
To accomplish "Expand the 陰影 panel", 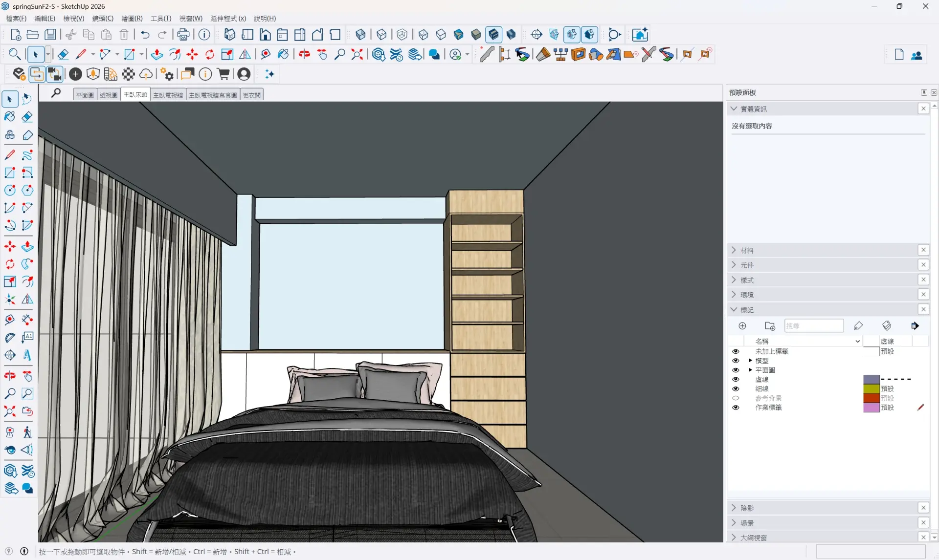I will click(x=734, y=508).
